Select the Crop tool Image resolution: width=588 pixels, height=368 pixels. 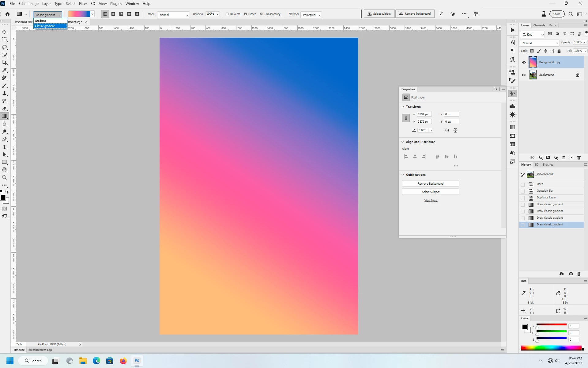pyautogui.click(x=4, y=63)
